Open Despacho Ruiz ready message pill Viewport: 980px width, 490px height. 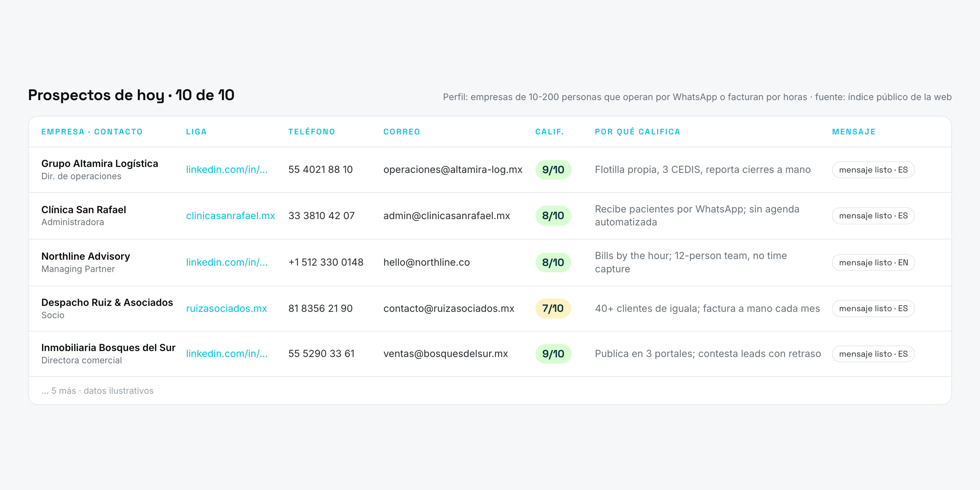(x=873, y=309)
